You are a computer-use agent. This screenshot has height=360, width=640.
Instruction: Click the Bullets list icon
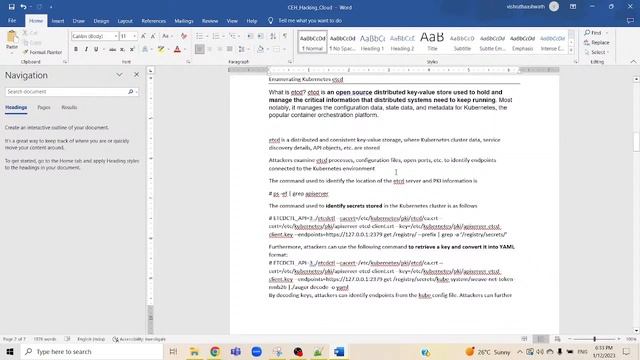[x=199, y=36]
